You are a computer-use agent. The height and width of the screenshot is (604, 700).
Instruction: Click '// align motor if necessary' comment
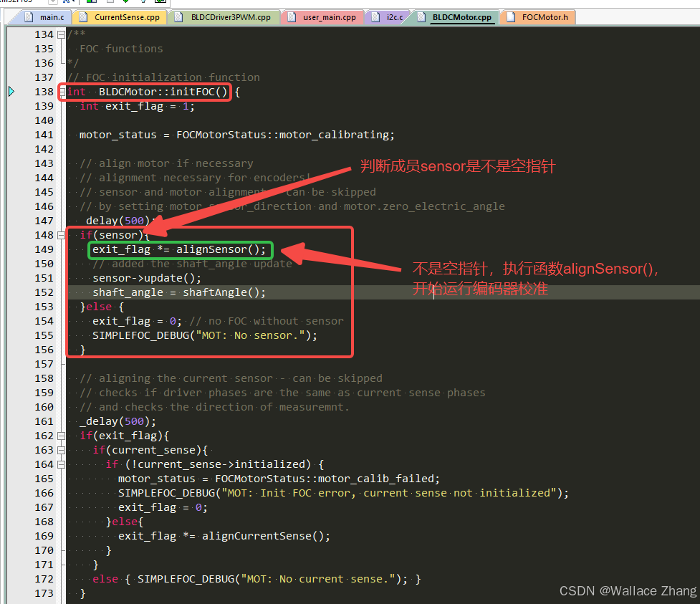click(x=166, y=163)
